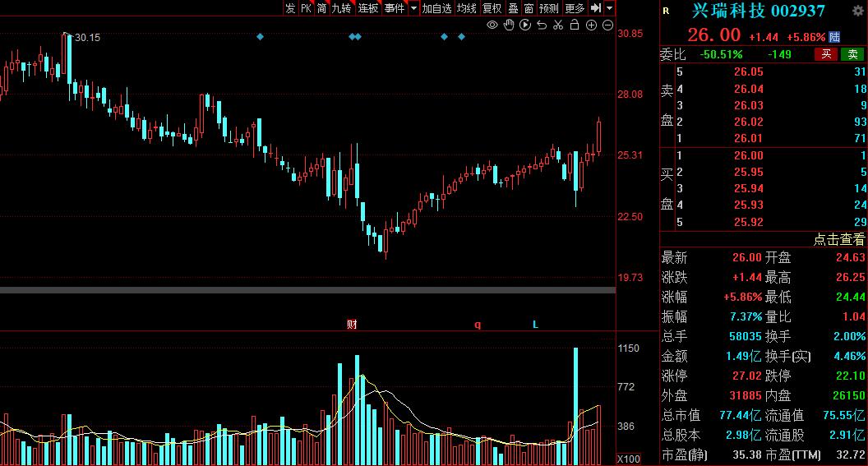
Task: Click the 30.85 price axis label
Action: 630,34
